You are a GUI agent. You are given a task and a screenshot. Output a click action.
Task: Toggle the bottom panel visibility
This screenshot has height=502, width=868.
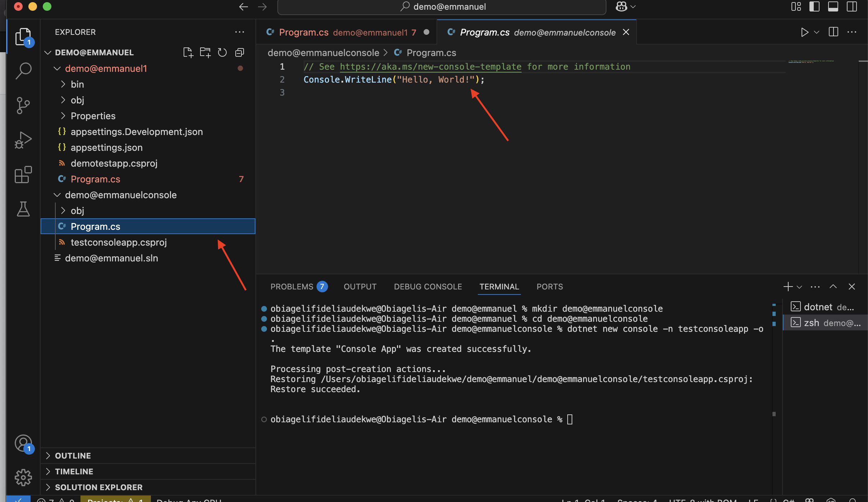[x=833, y=7]
